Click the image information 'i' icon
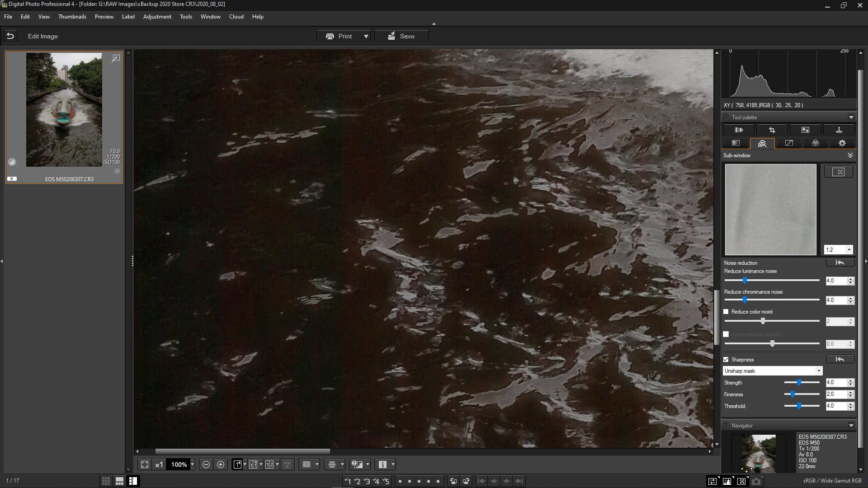Viewport: 868px width, 488px height. pyautogui.click(x=382, y=465)
